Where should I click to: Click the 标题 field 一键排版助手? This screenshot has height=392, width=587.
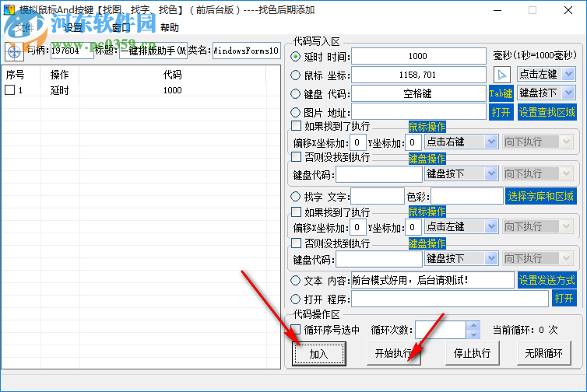[x=153, y=51]
